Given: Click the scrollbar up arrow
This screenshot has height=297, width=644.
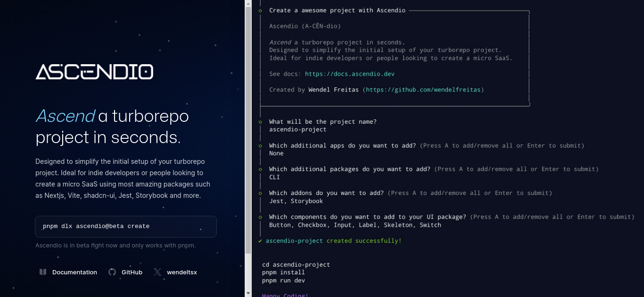Looking at the screenshot, I should (x=248, y=3).
